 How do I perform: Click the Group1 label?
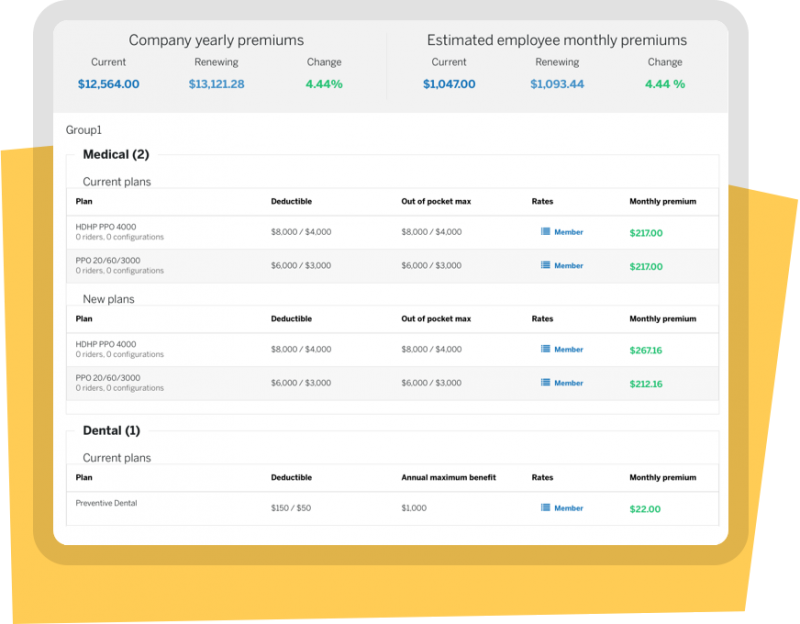(x=84, y=130)
